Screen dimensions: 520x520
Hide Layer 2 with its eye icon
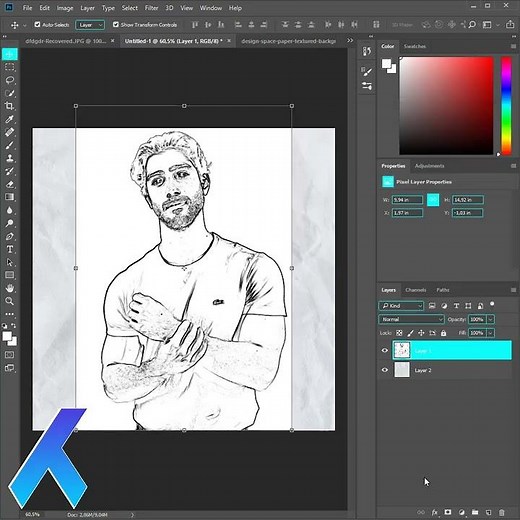(385, 370)
